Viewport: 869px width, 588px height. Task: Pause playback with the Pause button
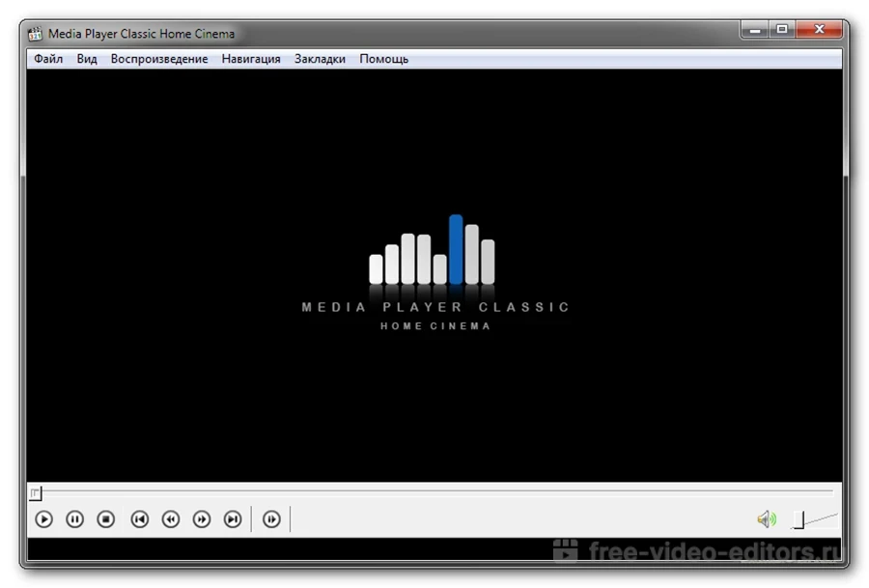[74, 519]
